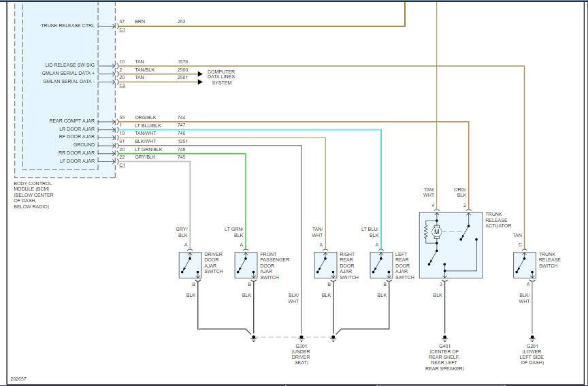Click circuit number 744
The width and height of the screenshot is (588, 386).
(x=182, y=117)
